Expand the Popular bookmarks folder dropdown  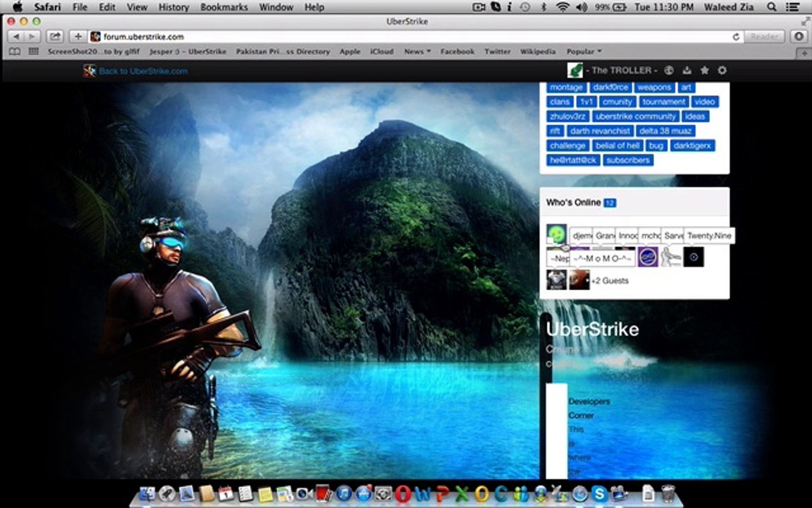(584, 52)
